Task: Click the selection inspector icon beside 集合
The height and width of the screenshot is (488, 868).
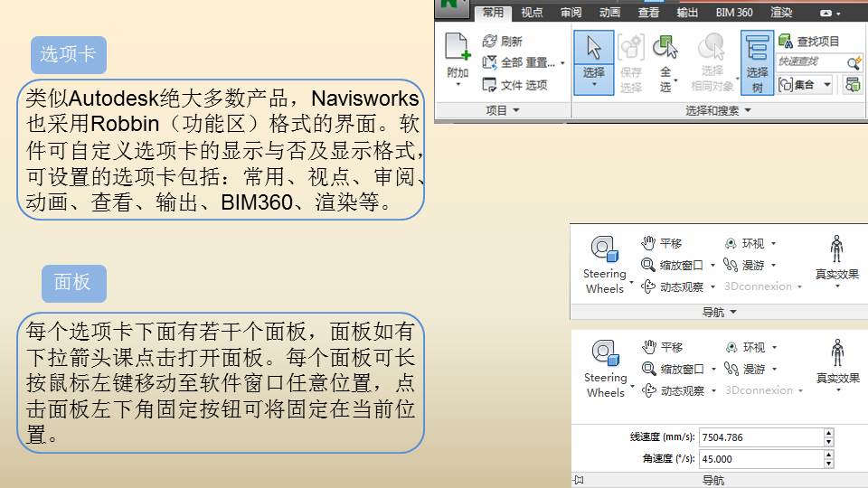Action: pos(853,85)
